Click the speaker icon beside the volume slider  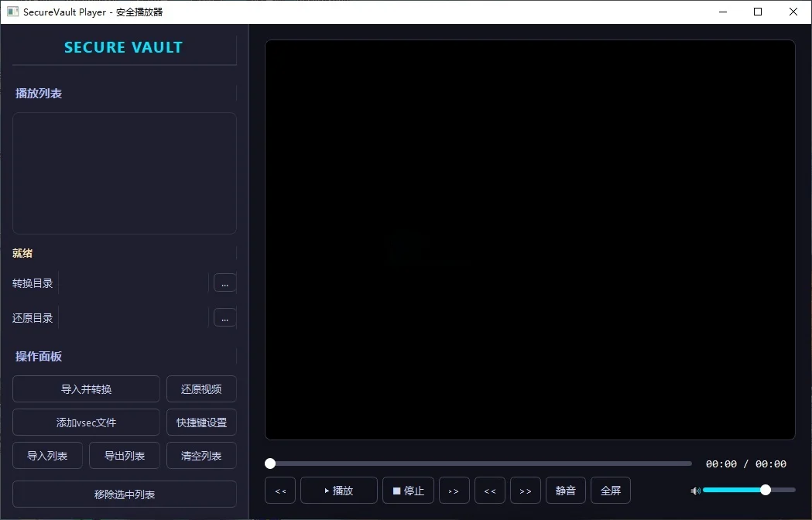(x=695, y=491)
